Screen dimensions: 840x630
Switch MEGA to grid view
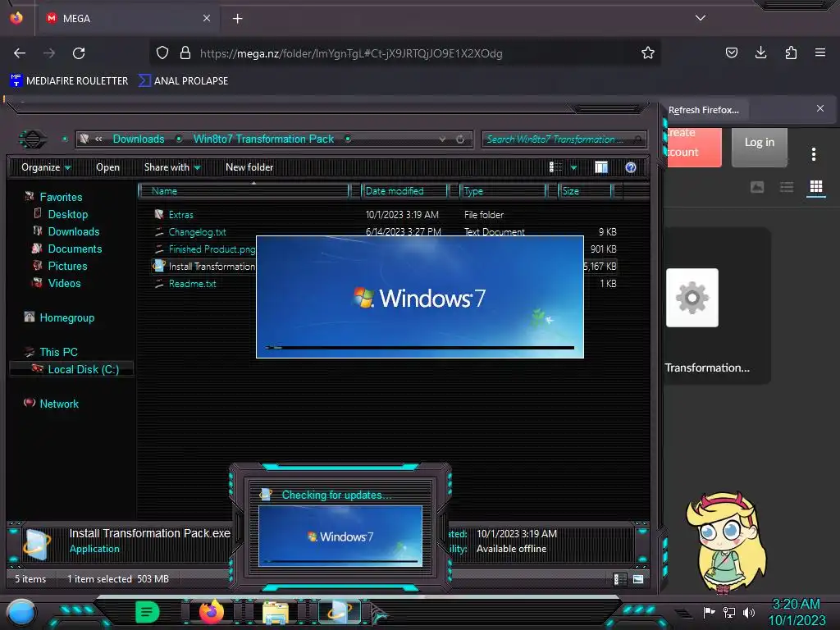pos(816,187)
